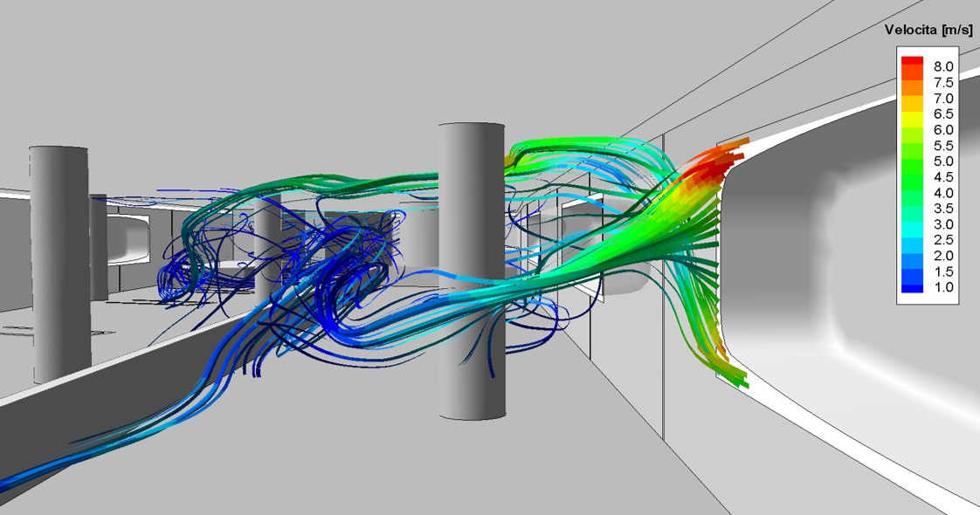This screenshot has width=980, height=515.
Task: Click the yellow 6.5 legend color band
Action: tap(912, 113)
